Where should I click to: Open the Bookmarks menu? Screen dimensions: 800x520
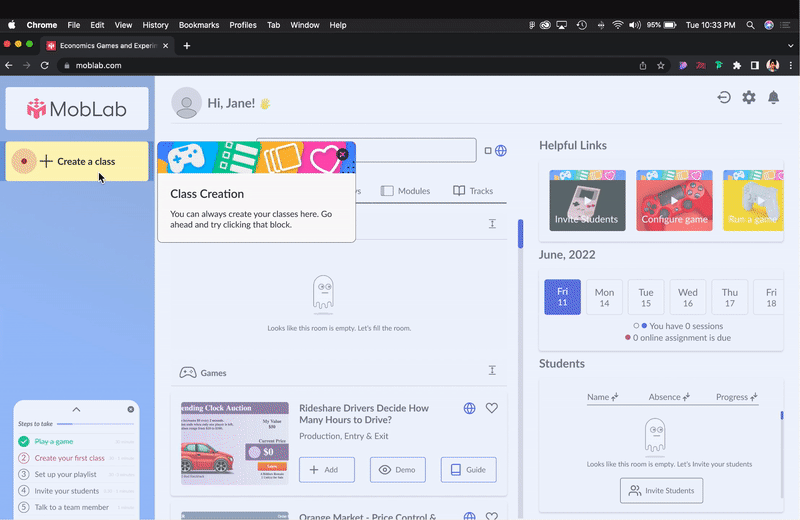pos(198,25)
